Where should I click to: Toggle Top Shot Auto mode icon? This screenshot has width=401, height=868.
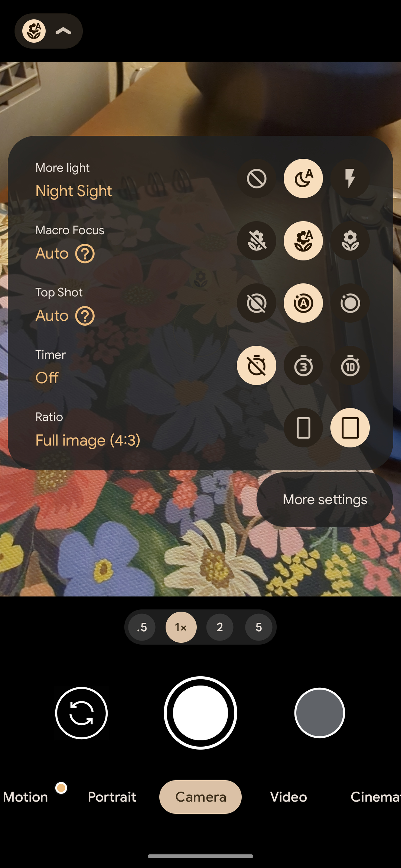coord(303,303)
